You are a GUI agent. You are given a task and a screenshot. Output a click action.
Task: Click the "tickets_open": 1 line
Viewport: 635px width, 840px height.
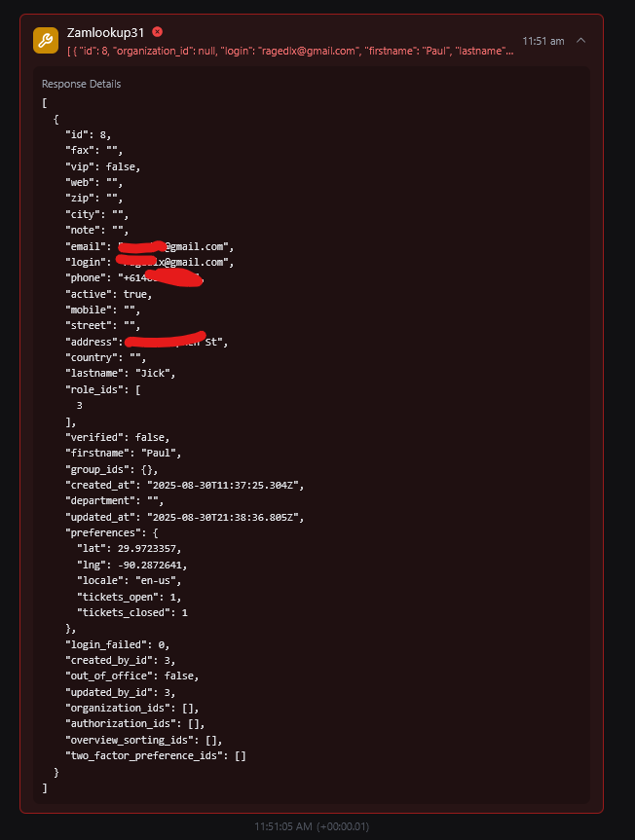pos(130,597)
